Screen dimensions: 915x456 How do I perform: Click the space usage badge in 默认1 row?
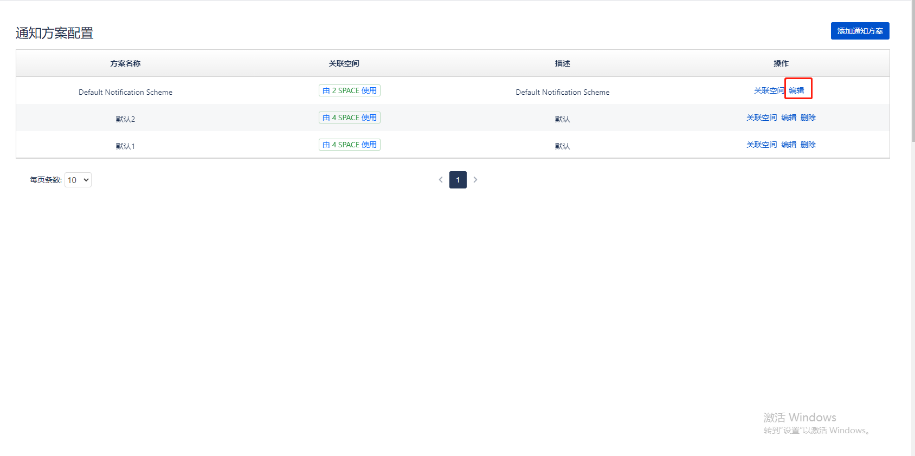click(x=350, y=144)
